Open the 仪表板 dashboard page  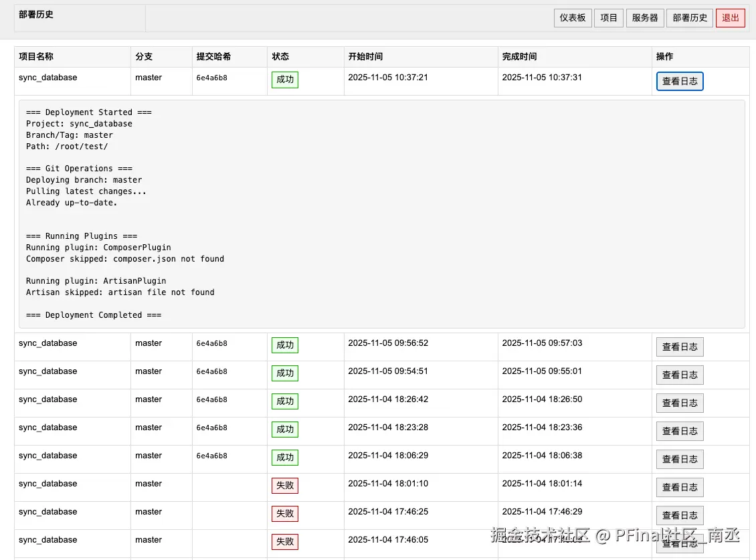[573, 18]
